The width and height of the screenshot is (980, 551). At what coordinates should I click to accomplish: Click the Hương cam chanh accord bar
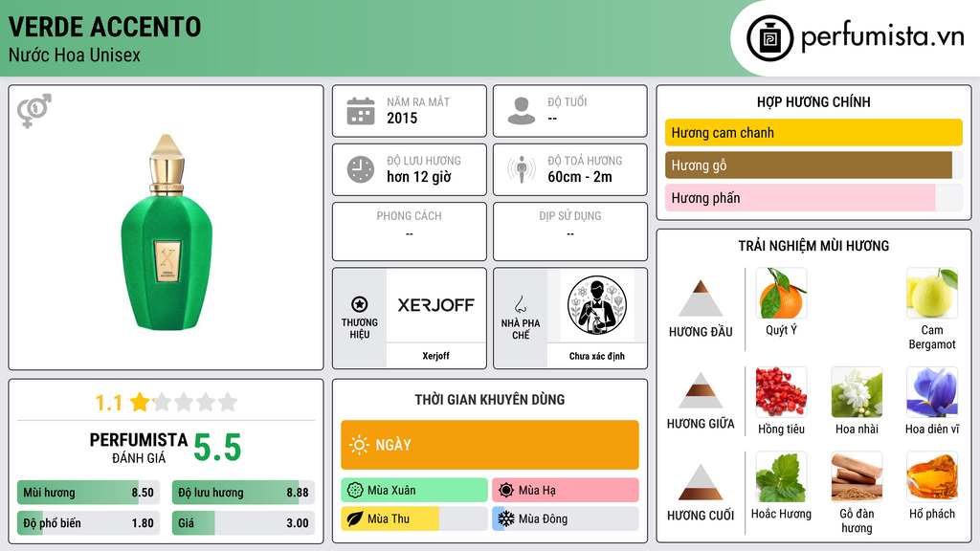pyautogui.click(x=813, y=132)
